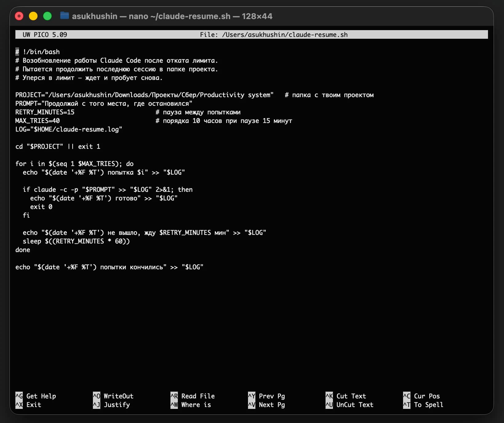Click the ^V Next Pg shortcut
Image resolution: width=504 pixels, height=423 pixels.
tap(266, 405)
